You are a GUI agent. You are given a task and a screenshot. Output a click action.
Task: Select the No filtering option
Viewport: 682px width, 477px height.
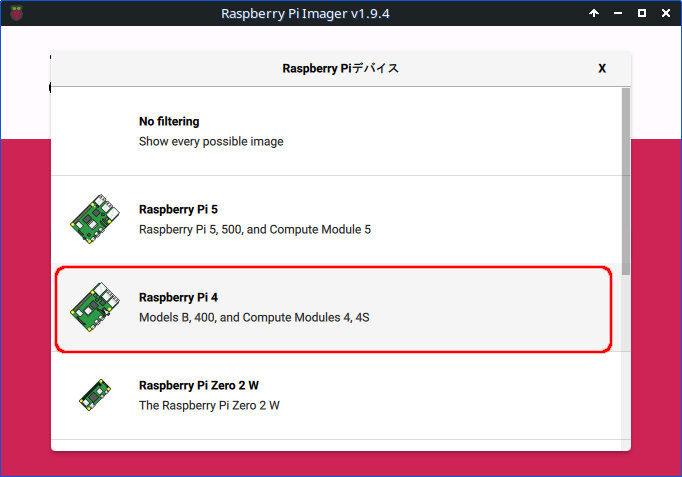point(336,131)
